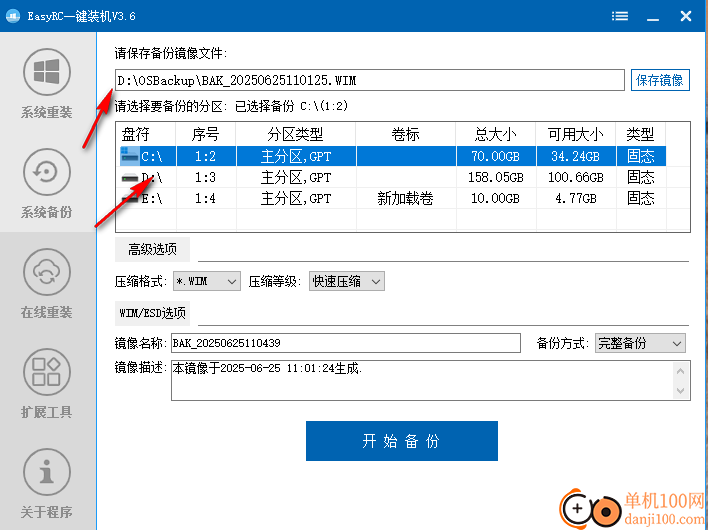Click the 系统重装 sidebar label

coord(47,112)
